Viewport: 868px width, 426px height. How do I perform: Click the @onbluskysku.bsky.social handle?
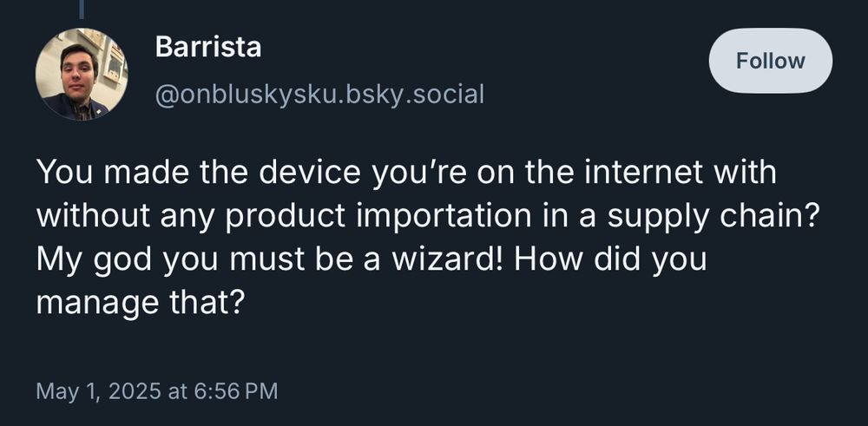click(x=320, y=94)
